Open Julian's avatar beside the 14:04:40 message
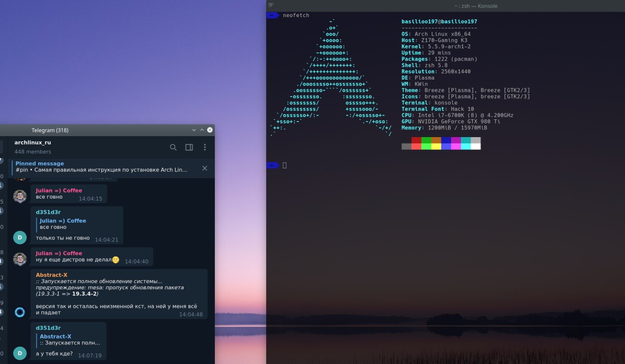The height and width of the screenshot is (364, 625). coord(20,260)
